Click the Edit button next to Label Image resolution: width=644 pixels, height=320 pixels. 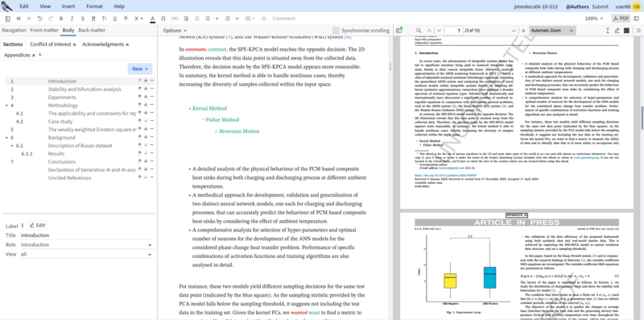tap(37, 226)
